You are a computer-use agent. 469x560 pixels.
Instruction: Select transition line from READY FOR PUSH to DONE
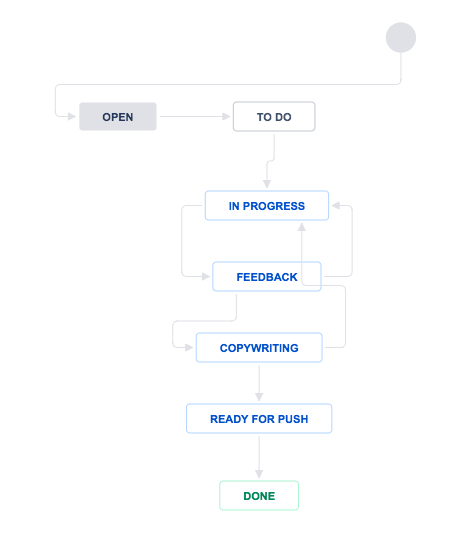coord(259,457)
